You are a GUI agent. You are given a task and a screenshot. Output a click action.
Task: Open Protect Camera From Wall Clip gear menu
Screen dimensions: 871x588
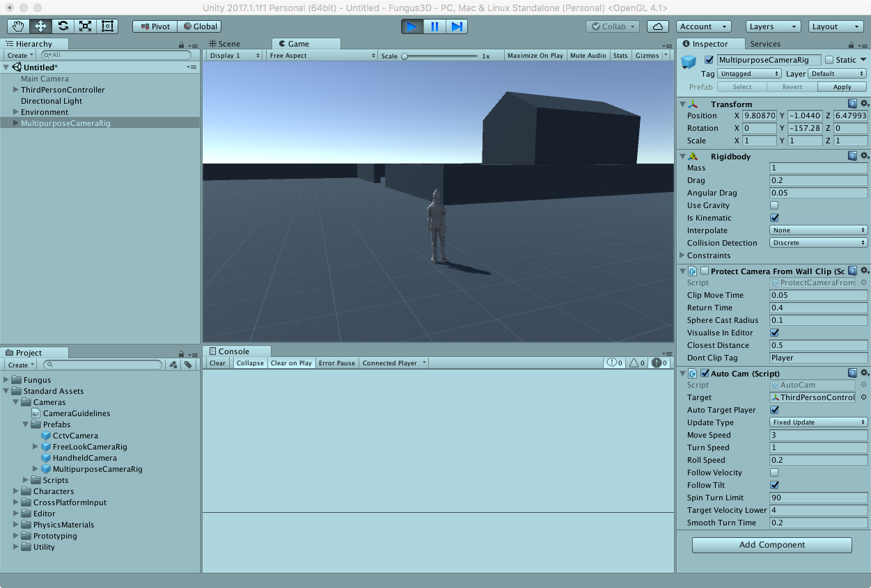(x=864, y=271)
